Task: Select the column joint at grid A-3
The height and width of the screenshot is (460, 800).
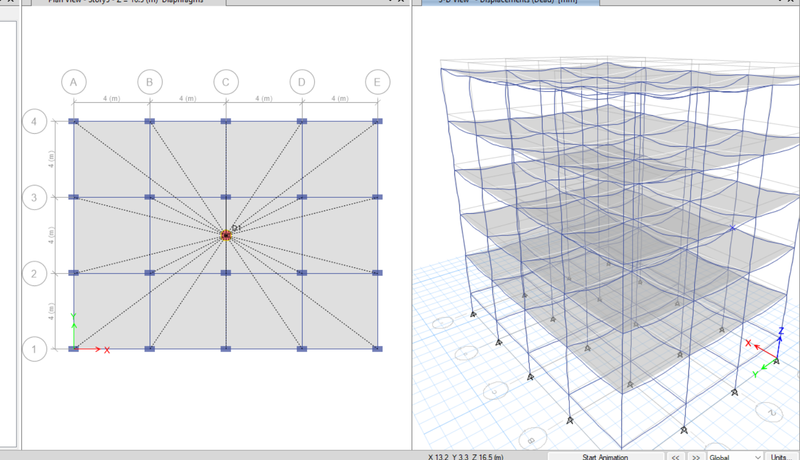Action: (x=74, y=197)
